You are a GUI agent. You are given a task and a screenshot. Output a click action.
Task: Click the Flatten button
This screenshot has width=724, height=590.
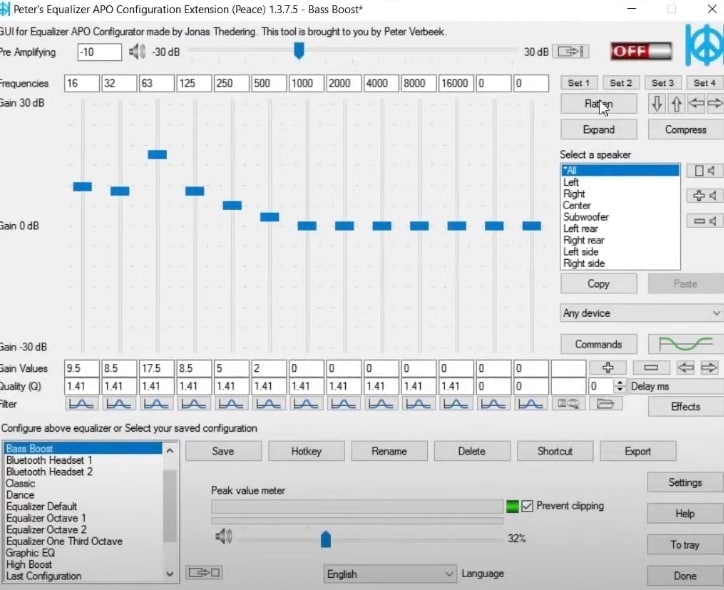598,104
